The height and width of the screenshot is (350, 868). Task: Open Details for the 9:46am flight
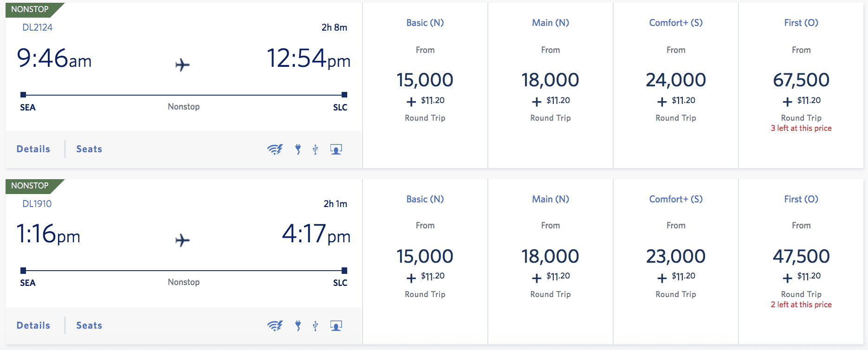(33, 149)
